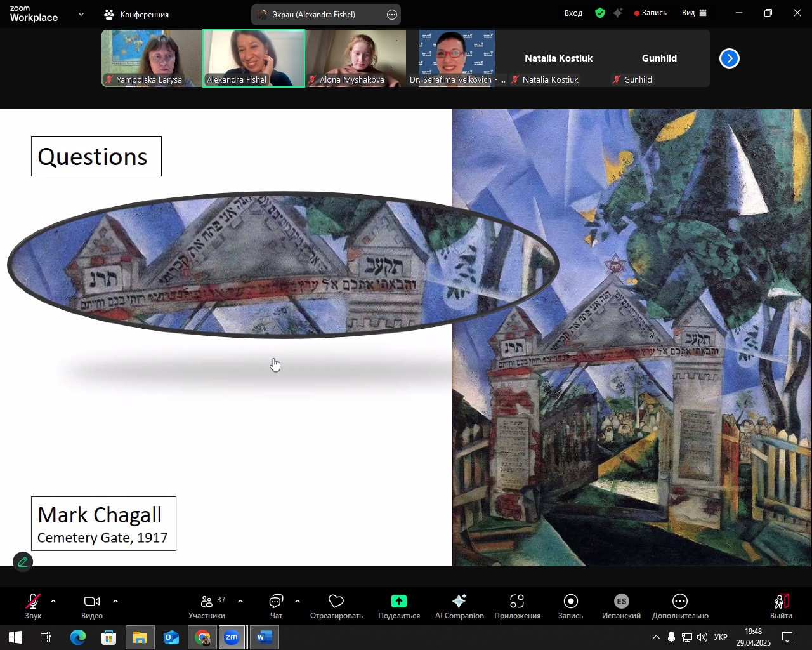Open Task View on the taskbar

(x=46, y=637)
